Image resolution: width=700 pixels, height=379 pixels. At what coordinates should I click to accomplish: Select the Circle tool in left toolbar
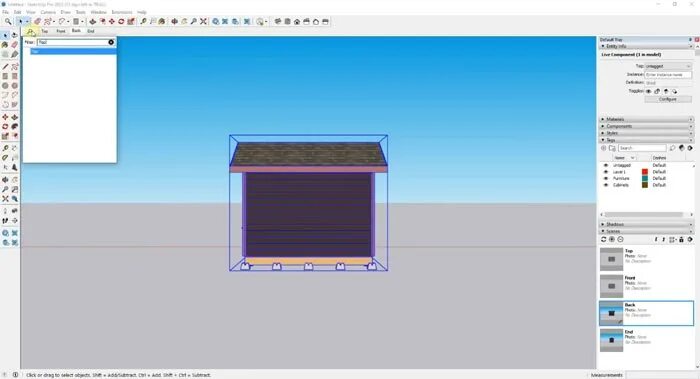[x=5, y=86]
